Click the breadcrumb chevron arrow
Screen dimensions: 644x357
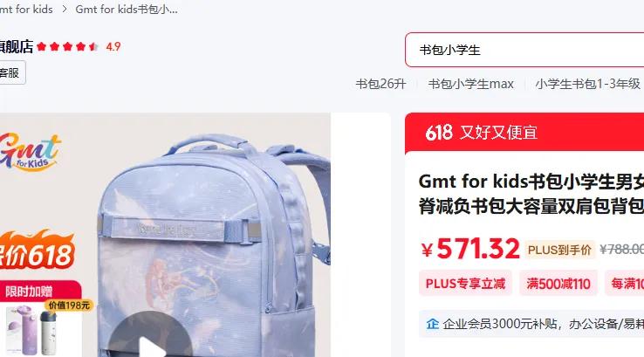coord(64,9)
